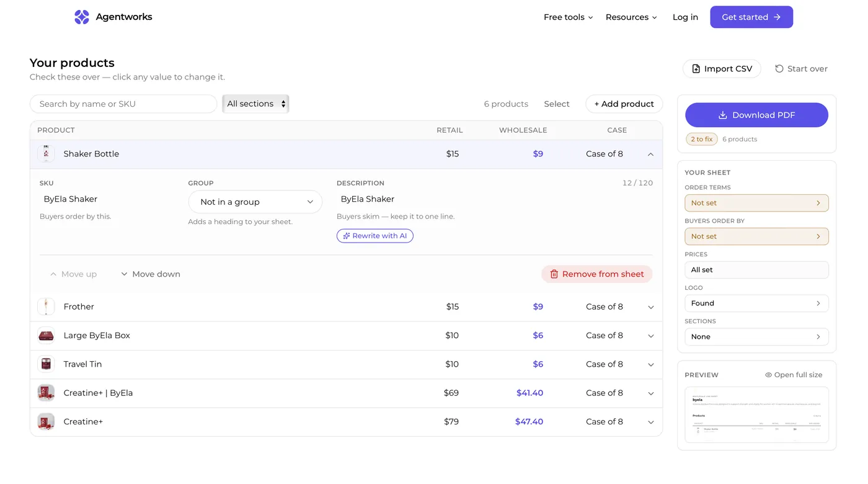Click Rewrite with AI
This screenshot has width=868, height=484.
(375, 236)
